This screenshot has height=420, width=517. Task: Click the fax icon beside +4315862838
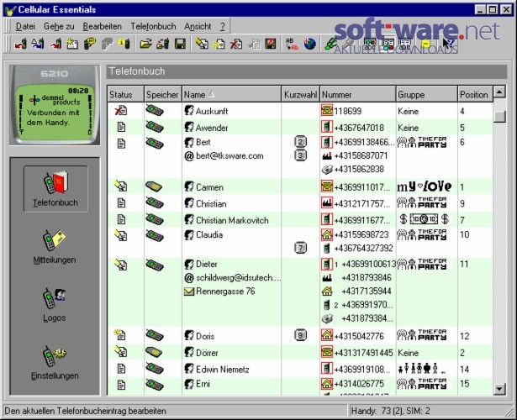pyautogui.click(x=327, y=170)
